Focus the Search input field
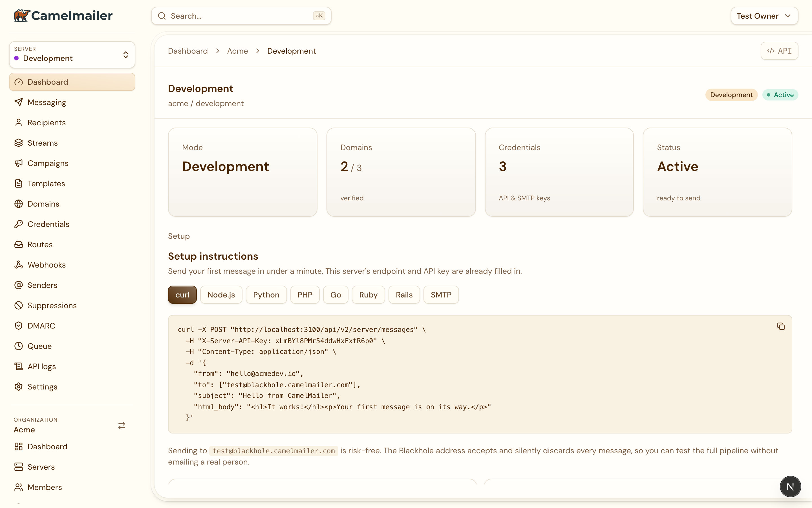The image size is (812, 508). pyautogui.click(x=241, y=16)
